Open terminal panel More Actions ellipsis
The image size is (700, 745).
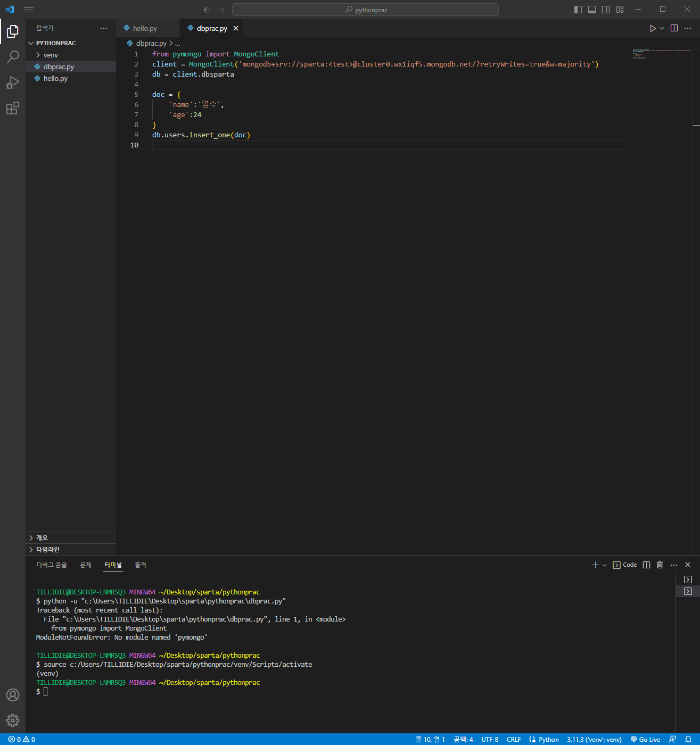(x=674, y=565)
